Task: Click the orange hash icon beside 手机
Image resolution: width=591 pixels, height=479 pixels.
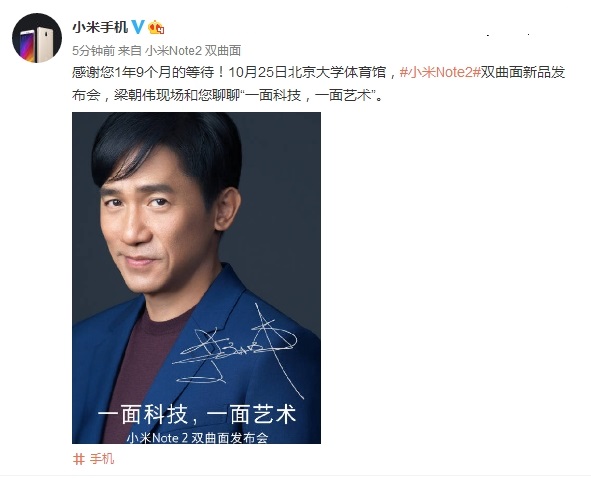Action: coord(78,459)
